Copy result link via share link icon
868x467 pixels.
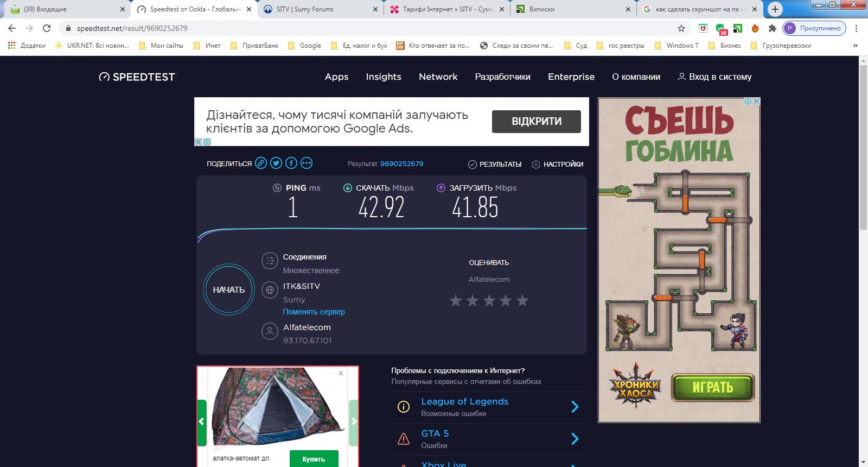[261, 163]
